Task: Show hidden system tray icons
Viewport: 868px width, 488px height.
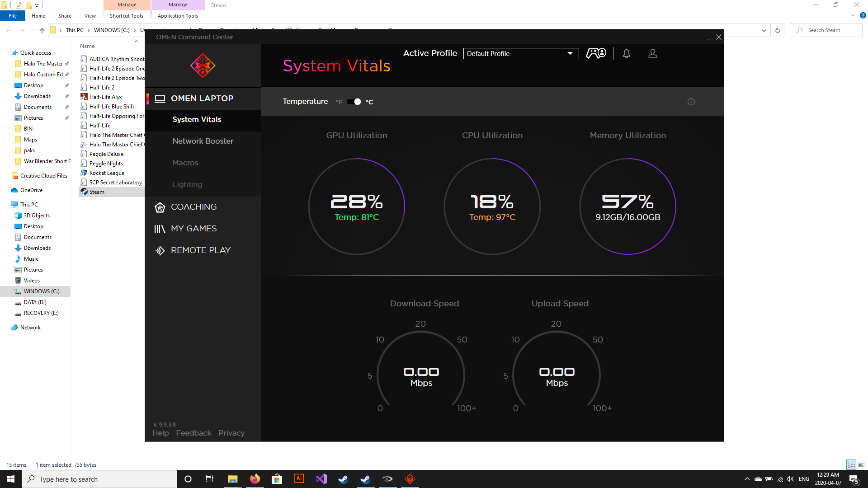Action: point(747,479)
